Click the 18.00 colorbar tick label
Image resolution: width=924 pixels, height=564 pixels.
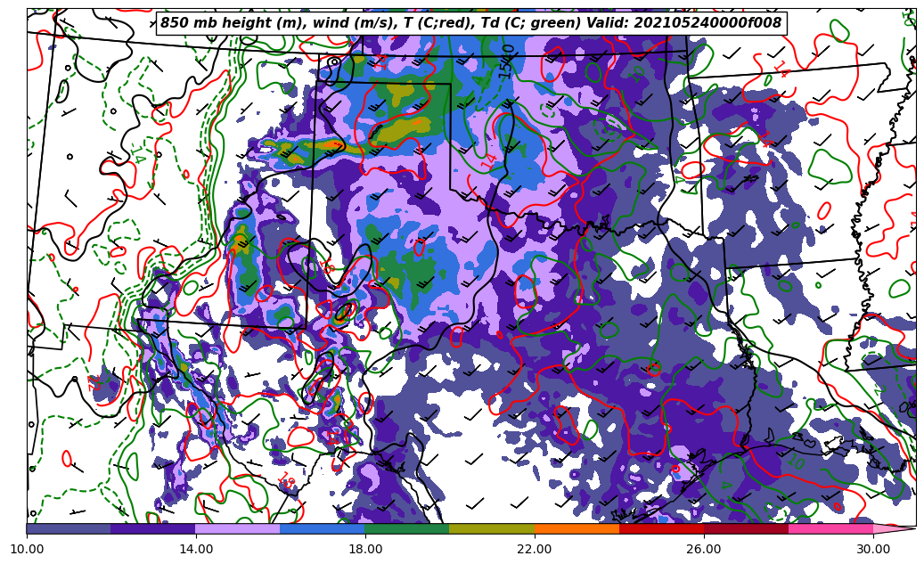click(365, 549)
